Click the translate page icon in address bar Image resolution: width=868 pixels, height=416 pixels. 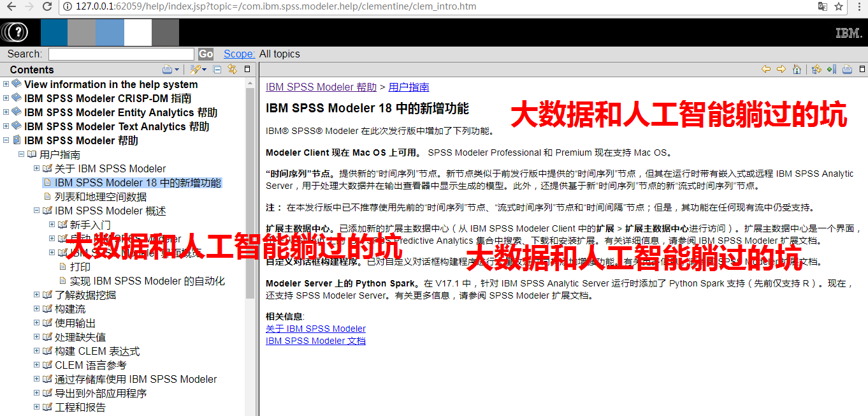point(823,7)
